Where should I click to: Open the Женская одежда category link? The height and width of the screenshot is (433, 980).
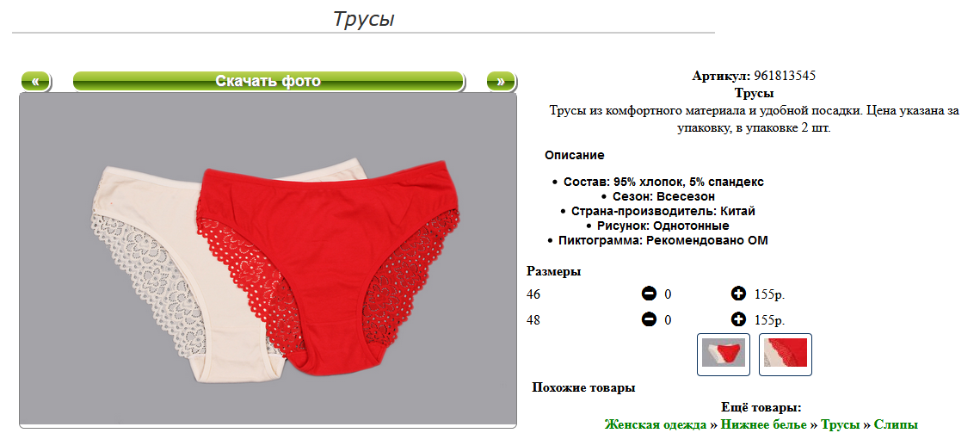(656, 424)
